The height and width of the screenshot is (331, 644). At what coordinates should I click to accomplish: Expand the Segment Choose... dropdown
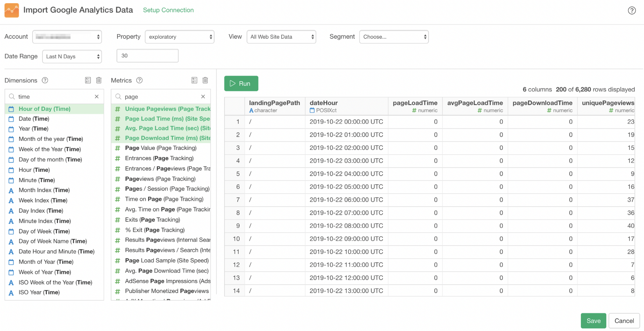tap(394, 37)
